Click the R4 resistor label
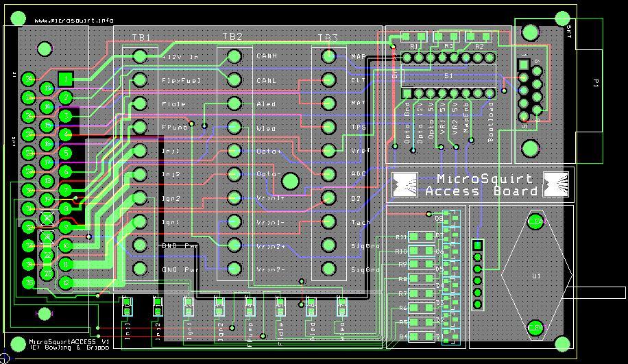 (403, 337)
